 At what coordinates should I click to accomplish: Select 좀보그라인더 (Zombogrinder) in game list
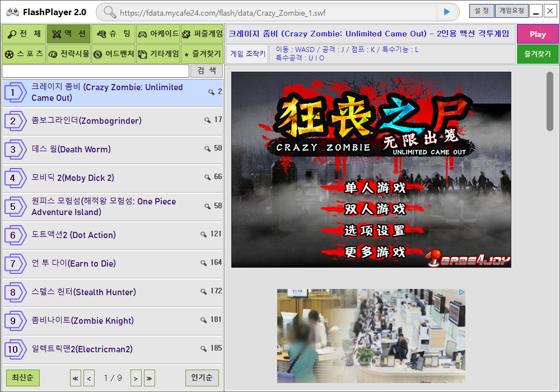tap(113, 121)
